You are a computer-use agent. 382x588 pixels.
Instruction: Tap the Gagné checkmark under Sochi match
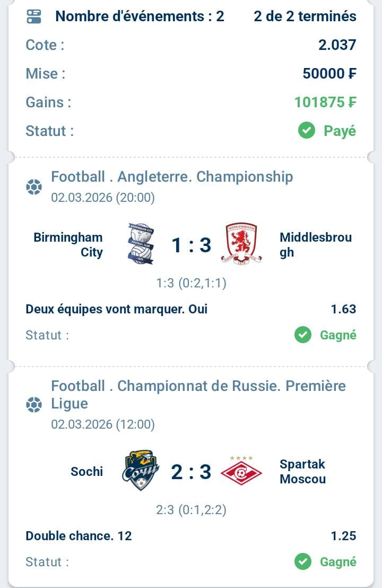[x=303, y=561]
